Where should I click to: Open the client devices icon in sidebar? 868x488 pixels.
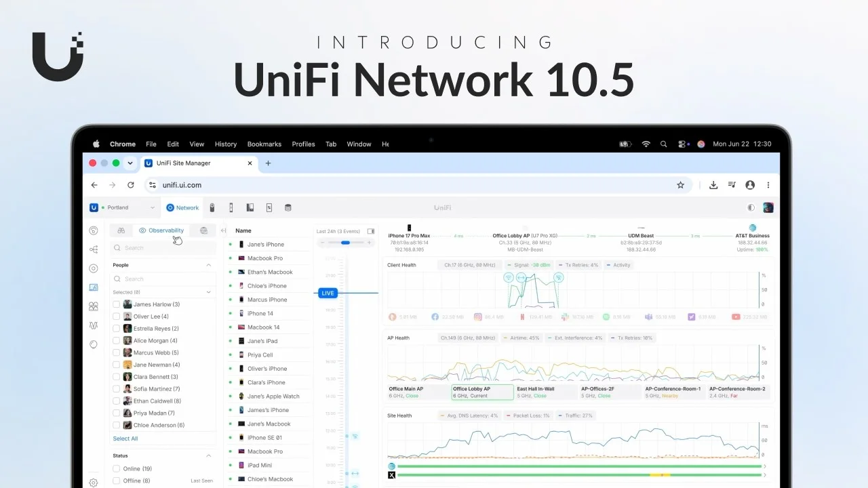pos(94,287)
